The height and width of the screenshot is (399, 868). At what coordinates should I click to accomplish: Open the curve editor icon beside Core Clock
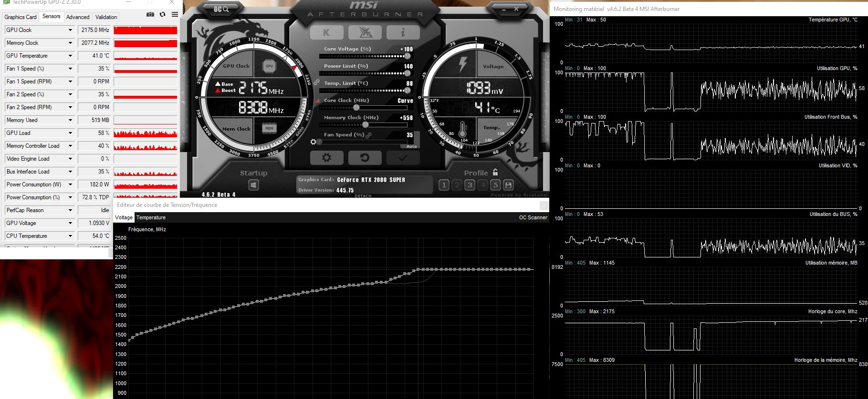(318, 101)
